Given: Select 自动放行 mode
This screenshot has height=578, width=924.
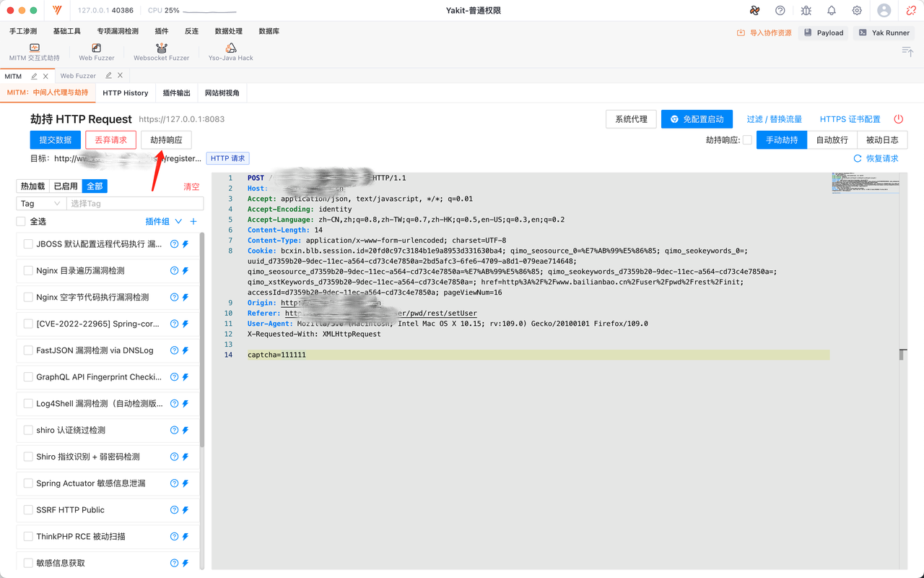Looking at the screenshot, I should click(832, 140).
